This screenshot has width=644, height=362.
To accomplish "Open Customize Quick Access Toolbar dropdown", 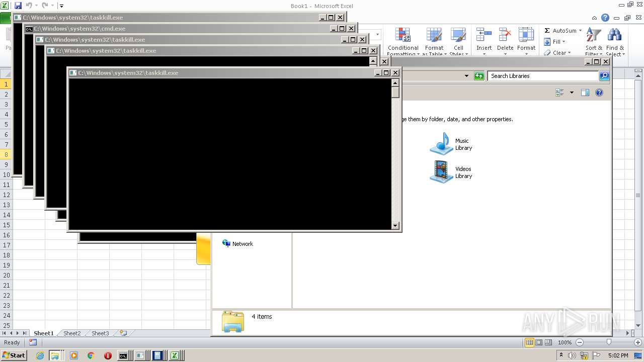I will (x=61, y=6).
